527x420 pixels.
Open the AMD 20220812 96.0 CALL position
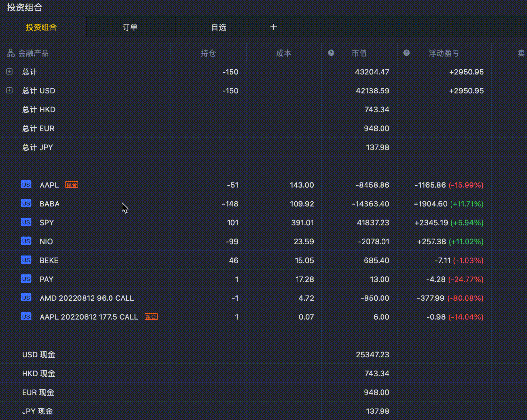[87, 298]
